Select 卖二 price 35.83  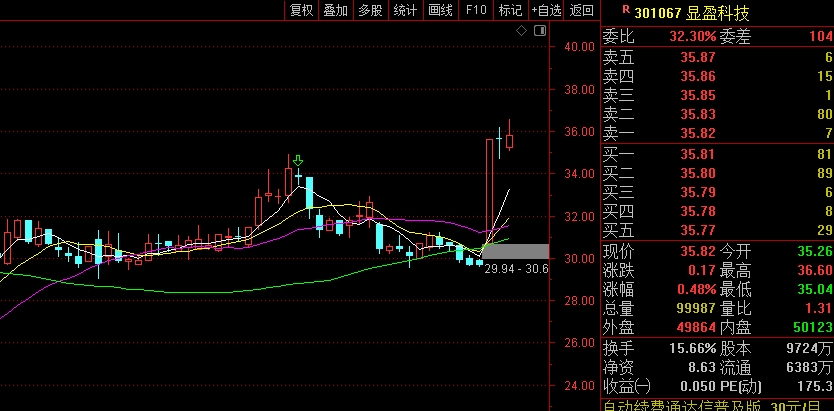coord(698,114)
